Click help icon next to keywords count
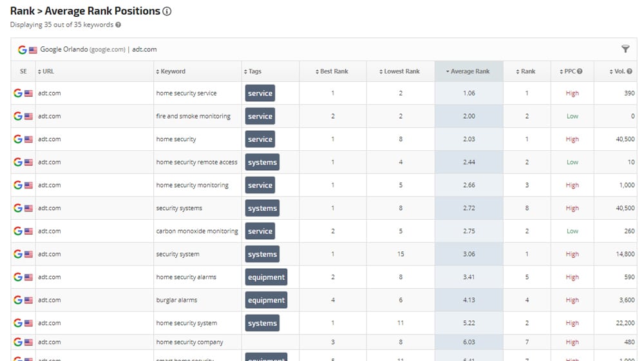Screen dimensions: 644x361 point(118,24)
